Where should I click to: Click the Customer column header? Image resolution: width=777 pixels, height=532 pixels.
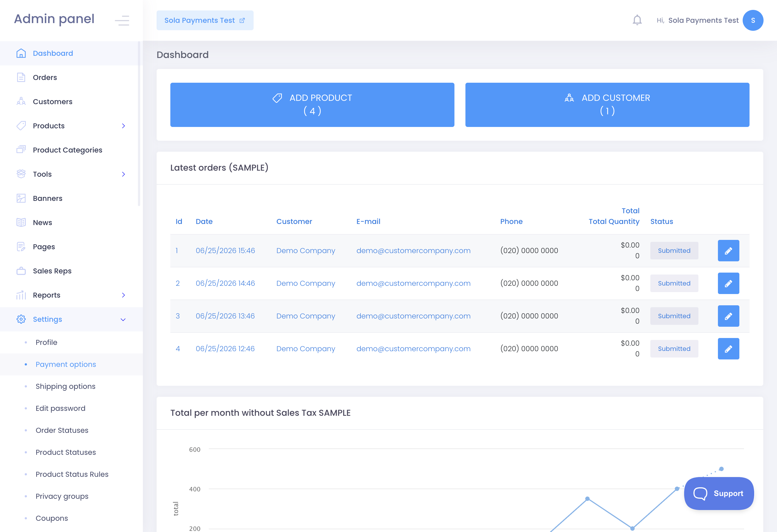point(294,221)
